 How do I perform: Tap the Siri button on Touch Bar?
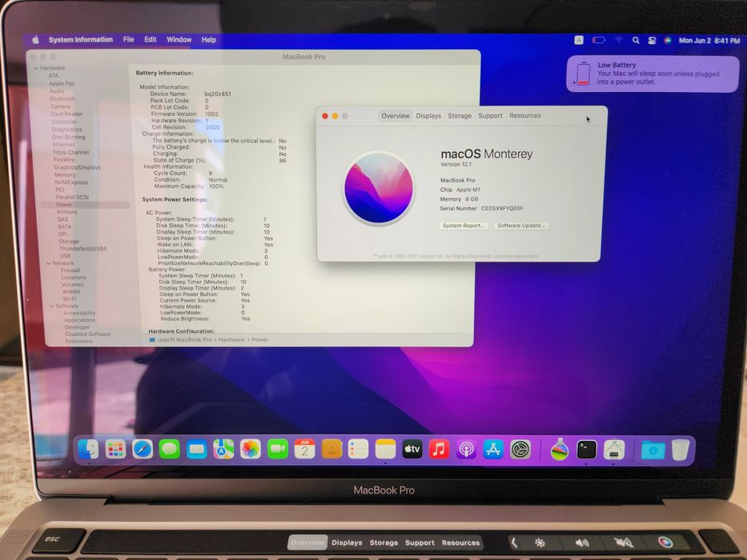pyautogui.click(x=665, y=542)
